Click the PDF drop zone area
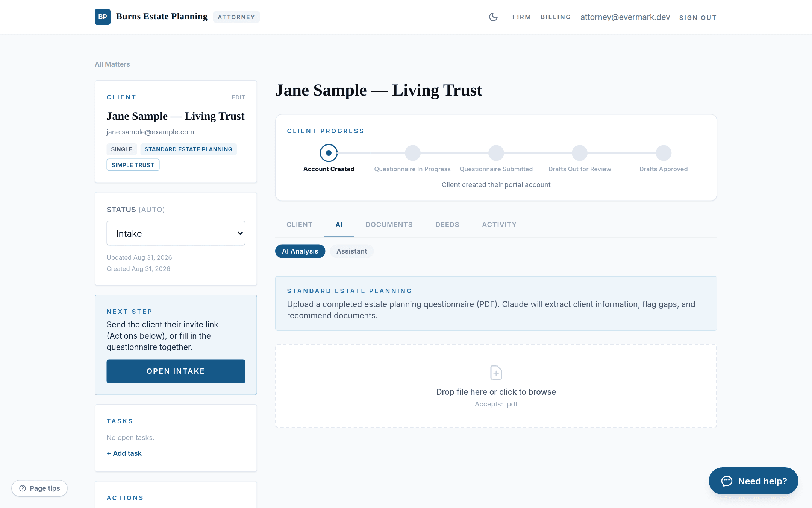The height and width of the screenshot is (508, 812). click(x=496, y=386)
